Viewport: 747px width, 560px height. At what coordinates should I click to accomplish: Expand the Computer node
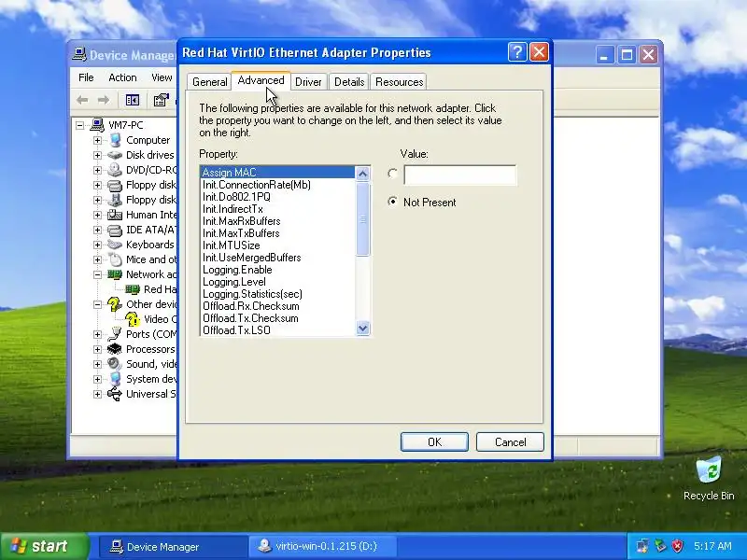pos(98,141)
